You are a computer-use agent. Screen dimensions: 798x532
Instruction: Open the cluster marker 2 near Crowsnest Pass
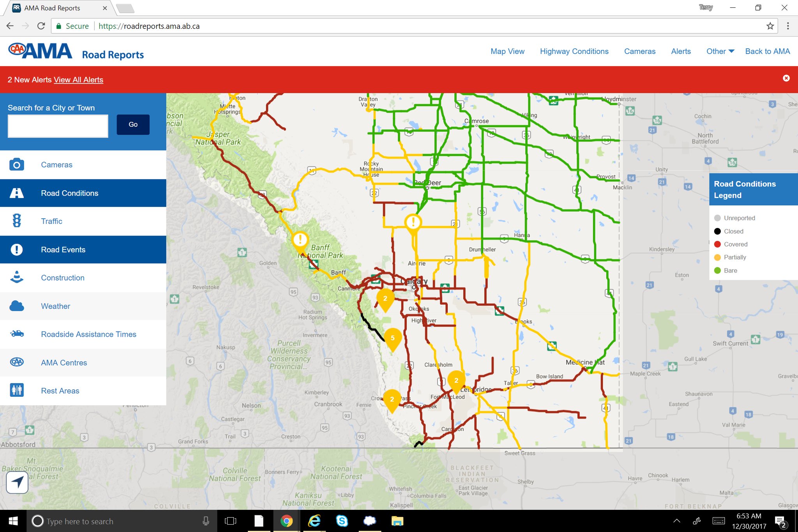392,401
